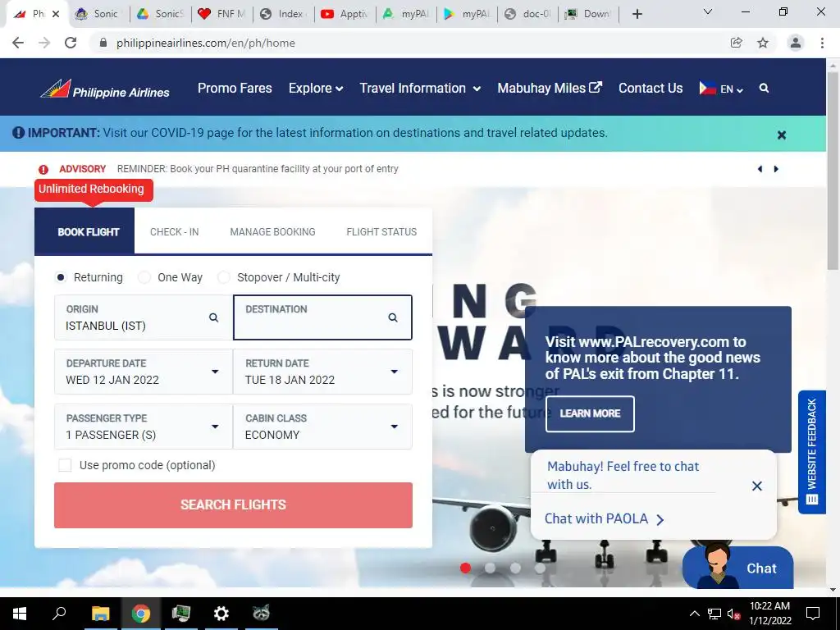Open Windows taskbar search
This screenshot has height=630, width=840.
pyautogui.click(x=59, y=614)
